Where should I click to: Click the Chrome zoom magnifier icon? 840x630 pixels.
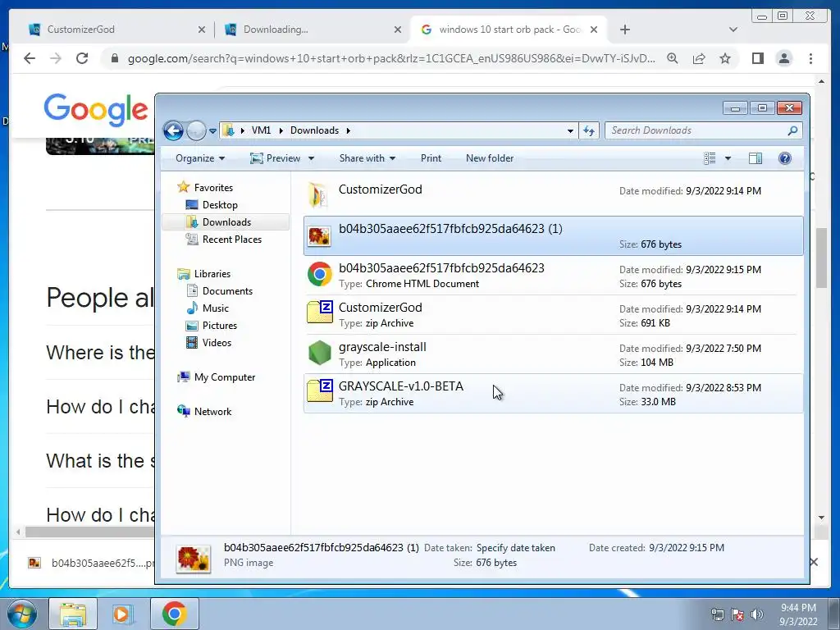click(673, 58)
